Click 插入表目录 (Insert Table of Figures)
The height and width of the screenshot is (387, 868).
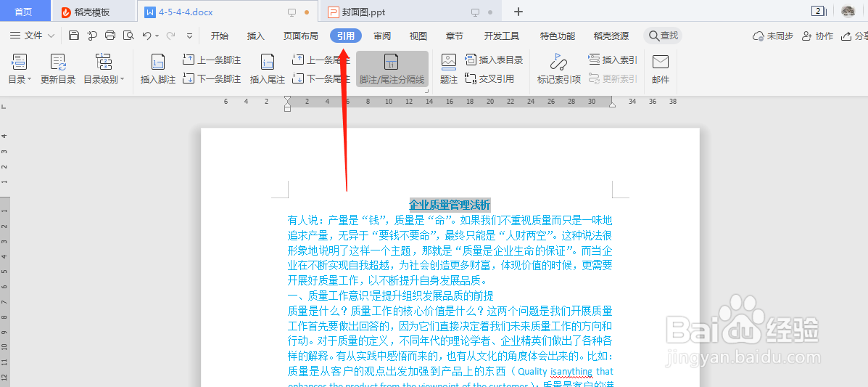pos(494,60)
